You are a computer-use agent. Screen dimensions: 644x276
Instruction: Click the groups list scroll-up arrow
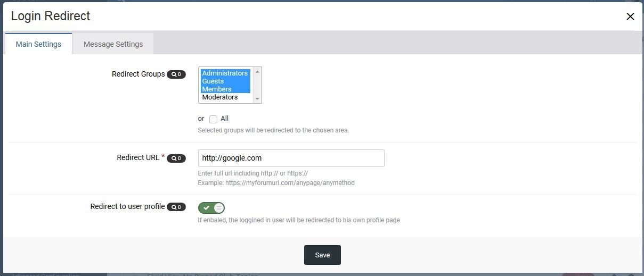click(x=257, y=72)
